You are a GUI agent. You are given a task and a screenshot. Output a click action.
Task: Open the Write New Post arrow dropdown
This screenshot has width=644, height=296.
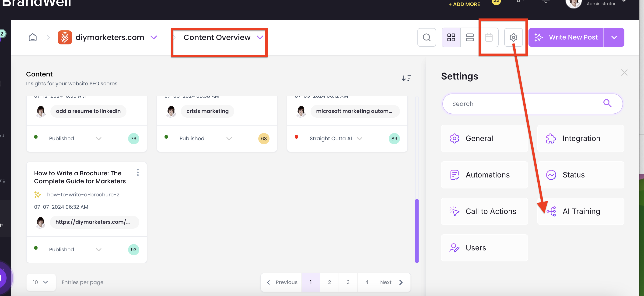pyautogui.click(x=614, y=37)
